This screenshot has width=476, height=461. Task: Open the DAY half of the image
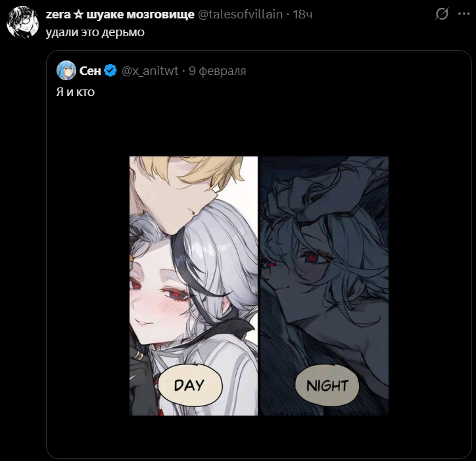[x=194, y=286]
